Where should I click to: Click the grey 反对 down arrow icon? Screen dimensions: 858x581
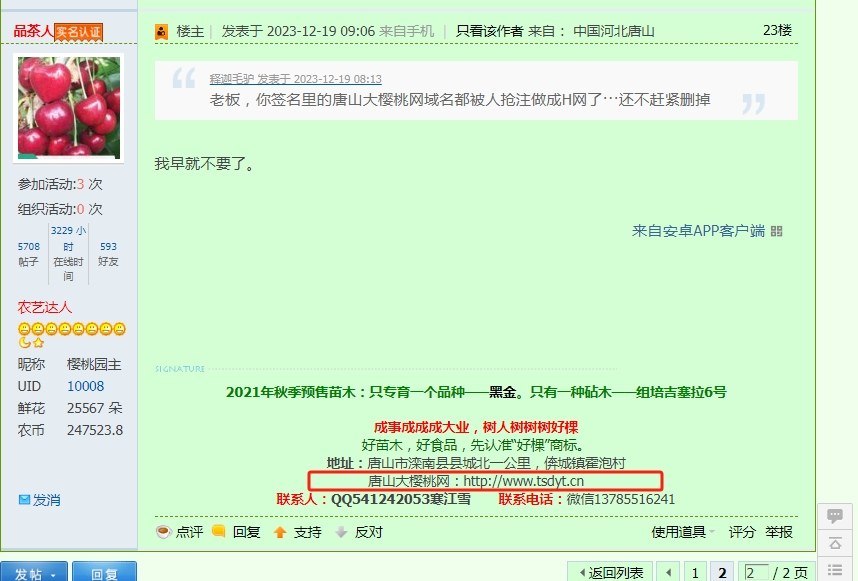coord(341,532)
